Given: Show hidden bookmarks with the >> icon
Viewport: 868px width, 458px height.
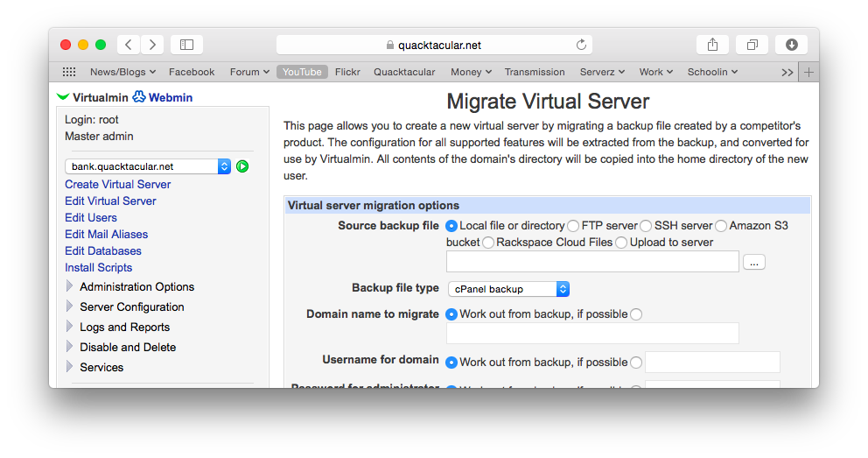Looking at the screenshot, I should pyautogui.click(x=787, y=73).
